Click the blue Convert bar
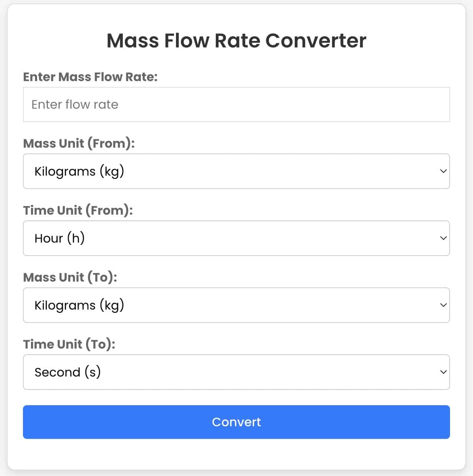This screenshot has width=473, height=476. click(x=236, y=422)
